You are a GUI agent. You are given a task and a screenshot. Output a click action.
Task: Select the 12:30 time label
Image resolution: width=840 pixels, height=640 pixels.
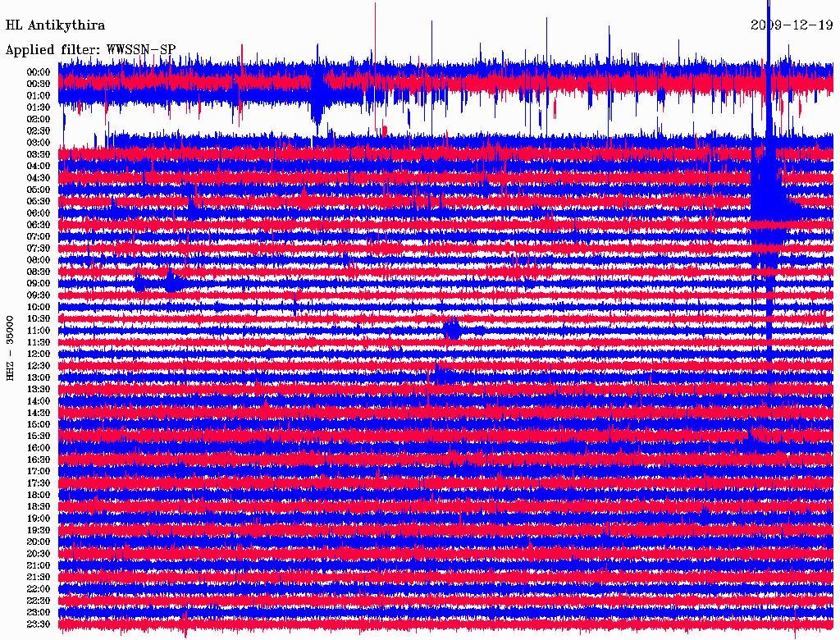(39, 366)
